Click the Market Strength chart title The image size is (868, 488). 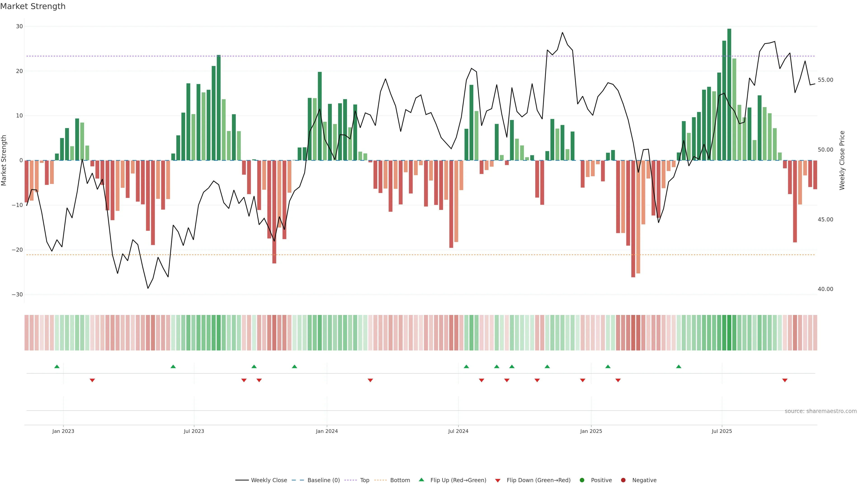(33, 6)
